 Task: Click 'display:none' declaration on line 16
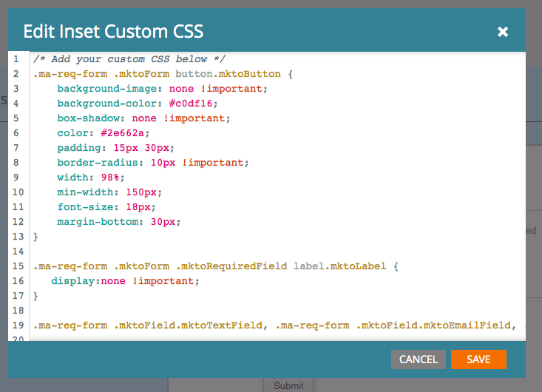pos(88,281)
